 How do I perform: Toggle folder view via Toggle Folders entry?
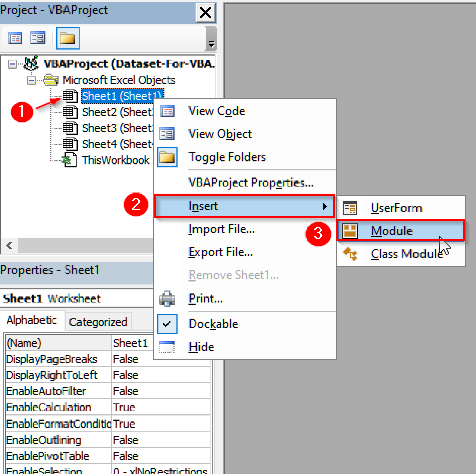pyautogui.click(x=227, y=157)
